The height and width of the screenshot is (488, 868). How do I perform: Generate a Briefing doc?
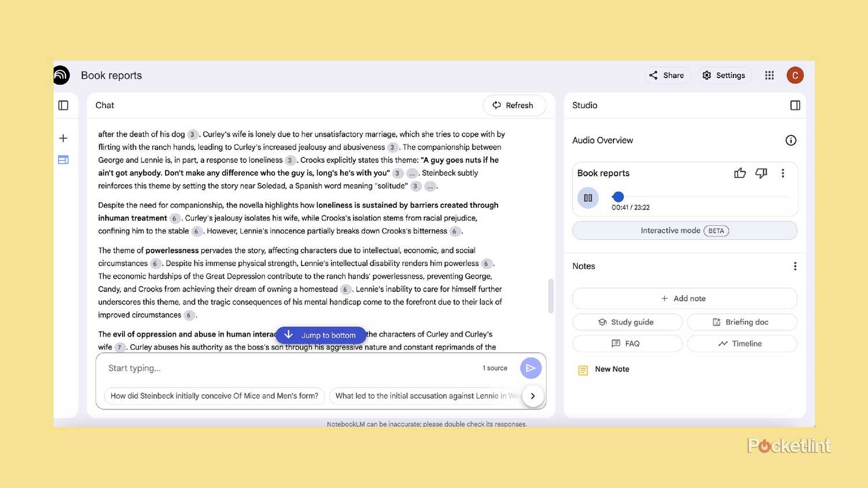click(742, 322)
